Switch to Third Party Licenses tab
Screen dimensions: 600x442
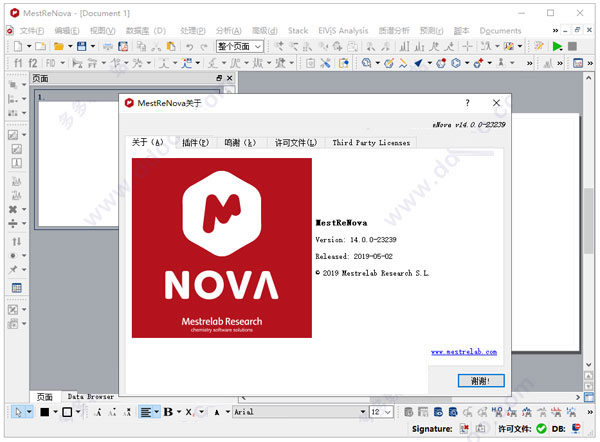tap(371, 143)
